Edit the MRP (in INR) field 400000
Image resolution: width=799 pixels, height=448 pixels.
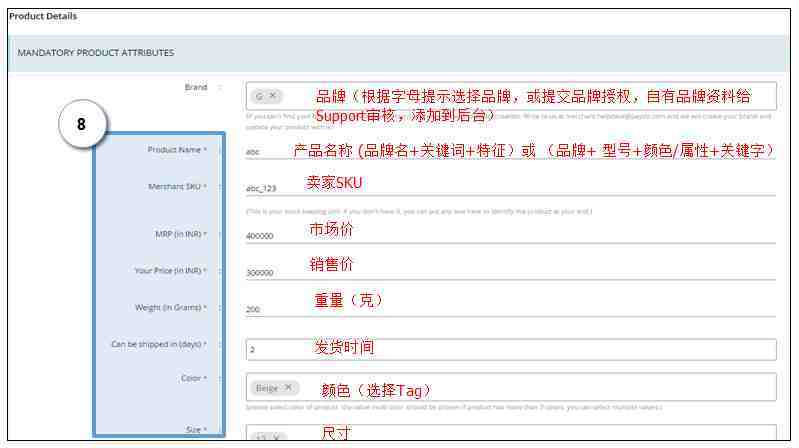[511, 235]
